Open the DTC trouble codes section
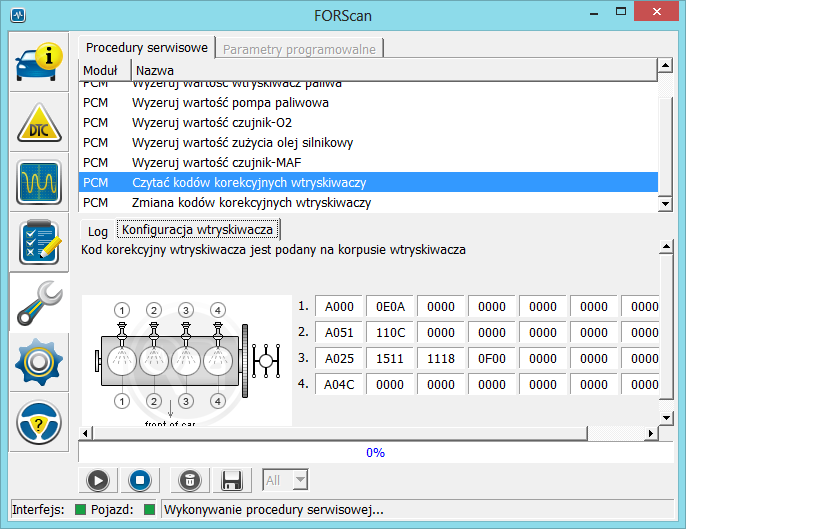The width and height of the screenshot is (819, 529). click(x=40, y=121)
